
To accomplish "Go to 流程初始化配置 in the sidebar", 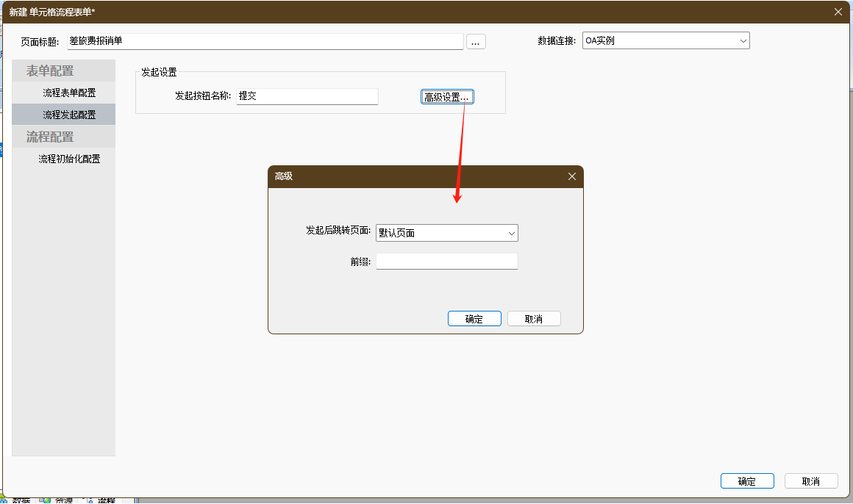I will (x=69, y=159).
